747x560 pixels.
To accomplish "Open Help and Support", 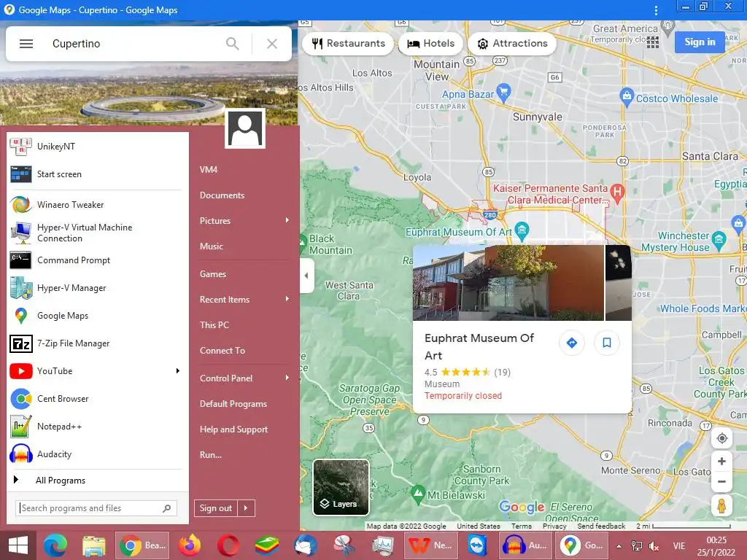I will coord(234,429).
